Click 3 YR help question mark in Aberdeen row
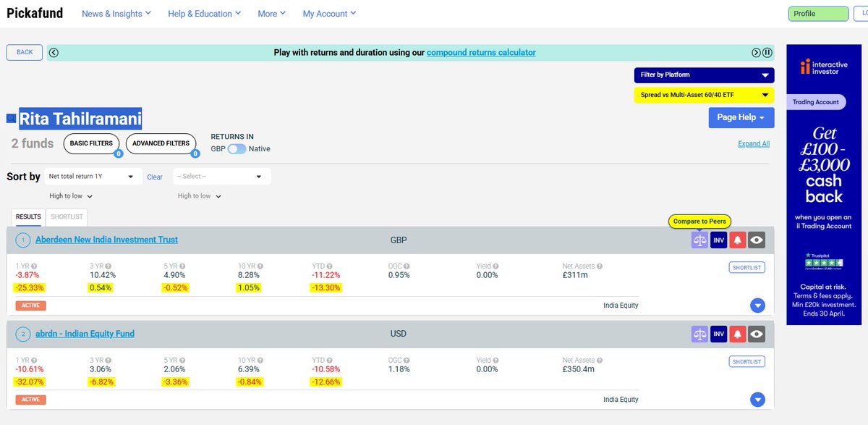This screenshot has width=868, height=425. coord(109,266)
